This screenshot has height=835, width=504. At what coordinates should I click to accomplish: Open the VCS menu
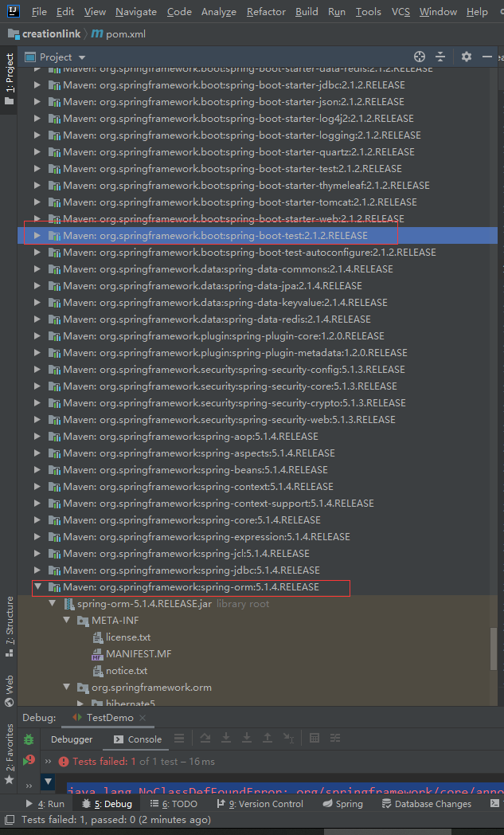(x=400, y=11)
